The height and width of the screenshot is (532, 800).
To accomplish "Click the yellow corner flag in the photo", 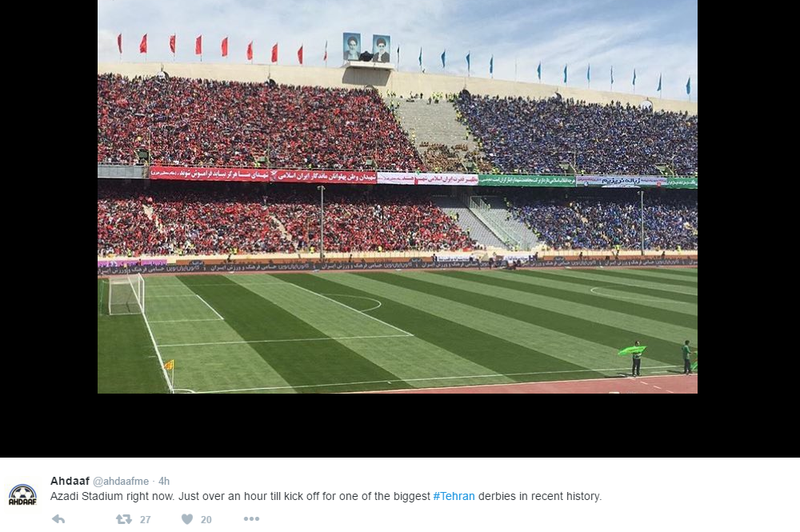I will point(170,366).
